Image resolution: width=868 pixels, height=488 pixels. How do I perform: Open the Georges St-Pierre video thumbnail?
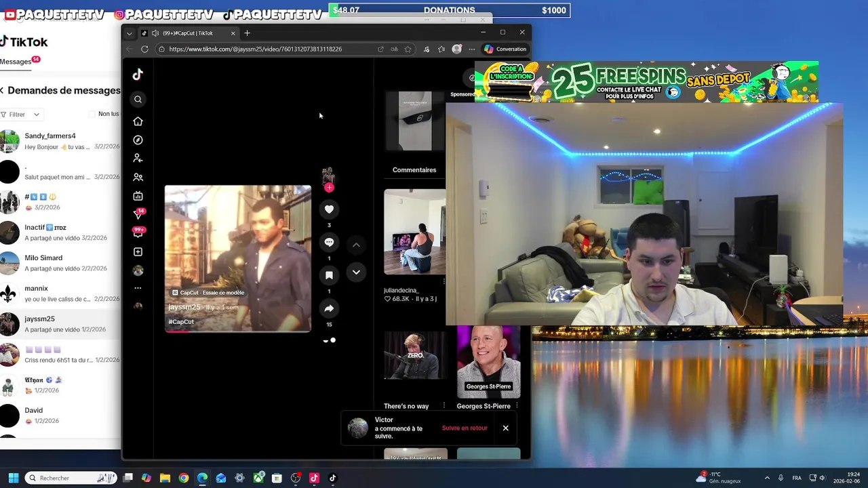(488, 362)
